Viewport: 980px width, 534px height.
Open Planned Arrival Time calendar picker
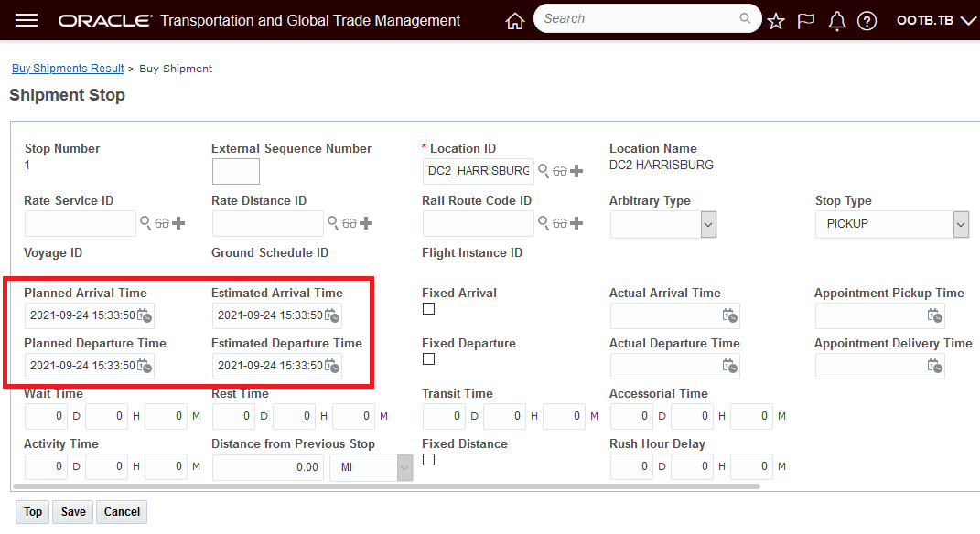click(x=145, y=316)
